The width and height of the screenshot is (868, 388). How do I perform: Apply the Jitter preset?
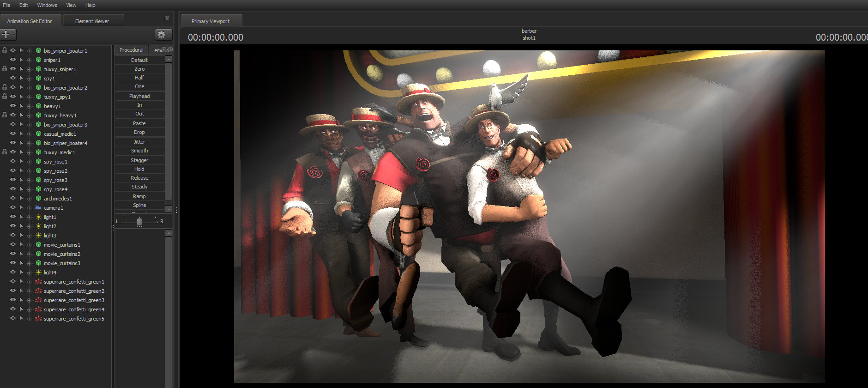pyautogui.click(x=139, y=142)
